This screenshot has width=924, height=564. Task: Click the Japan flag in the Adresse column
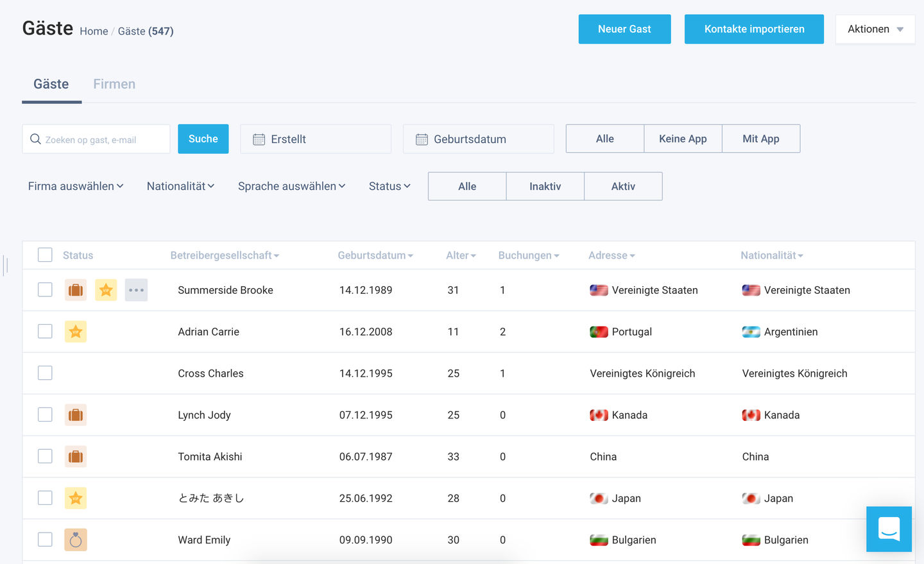599,499
